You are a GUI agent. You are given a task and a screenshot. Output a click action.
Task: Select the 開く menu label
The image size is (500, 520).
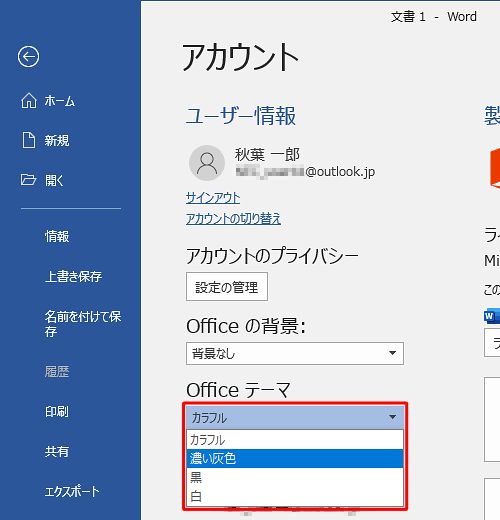coord(54,180)
